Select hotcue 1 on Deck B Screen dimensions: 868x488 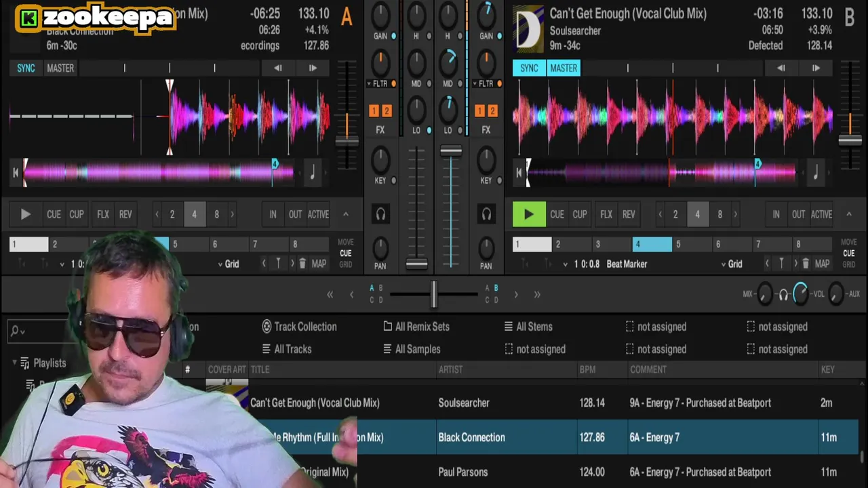click(532, 244)
